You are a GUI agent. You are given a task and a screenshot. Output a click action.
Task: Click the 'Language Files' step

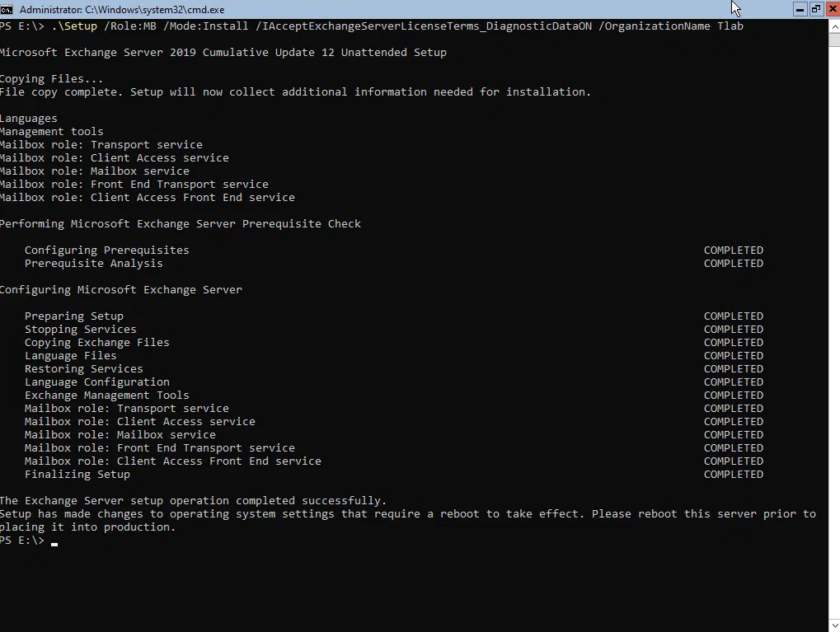coord(71,356)
